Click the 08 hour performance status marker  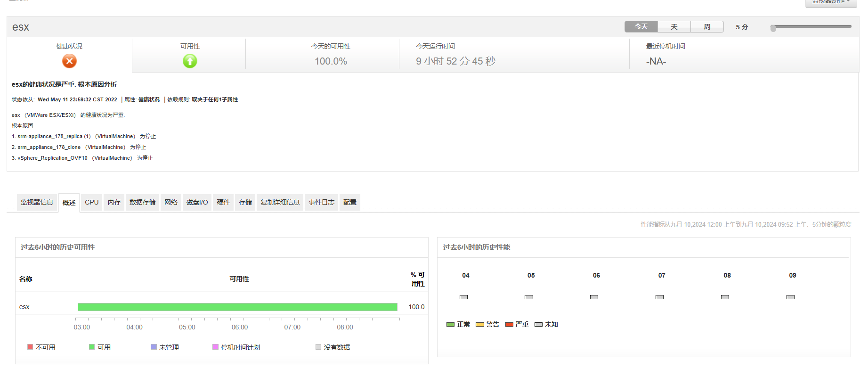click(725, 297)
